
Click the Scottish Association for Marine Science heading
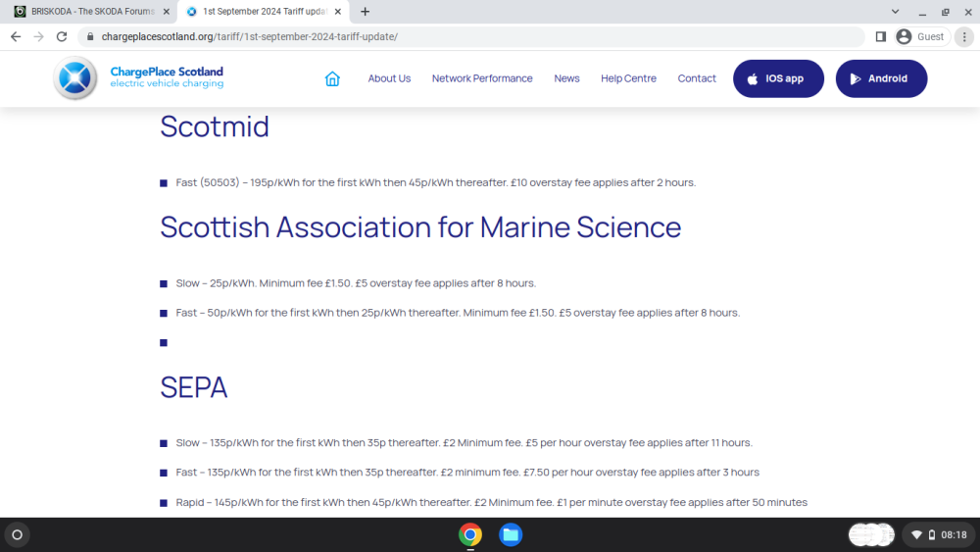[x=420, y=227]
